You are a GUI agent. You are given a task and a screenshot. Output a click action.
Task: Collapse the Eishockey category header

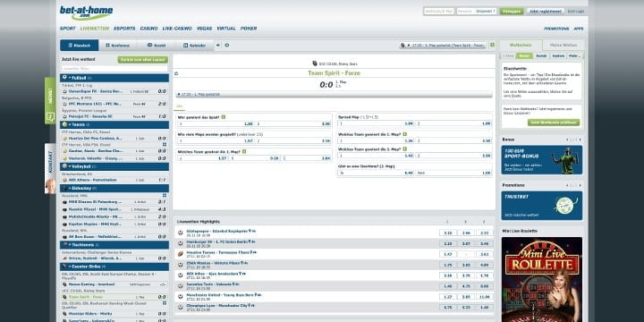tap(114, 188)
